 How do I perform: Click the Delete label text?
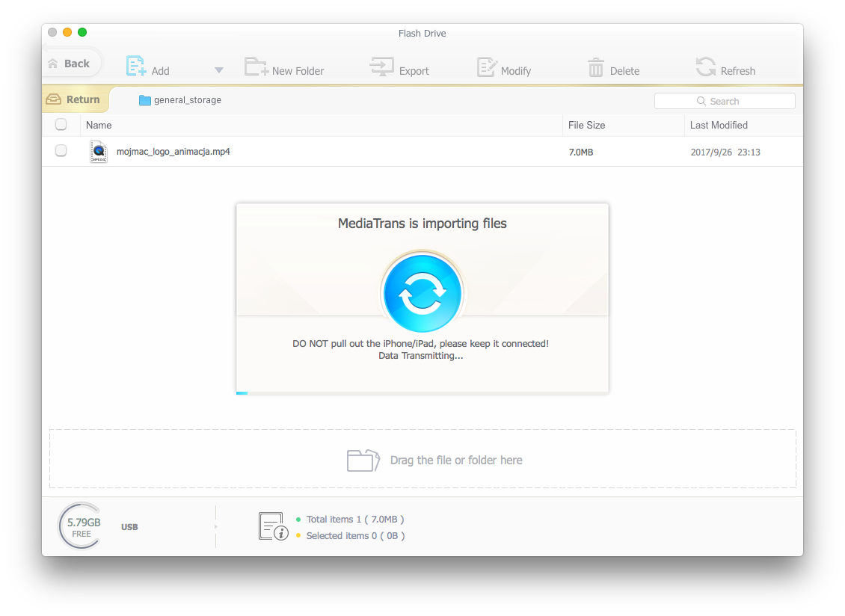[624, 71]
